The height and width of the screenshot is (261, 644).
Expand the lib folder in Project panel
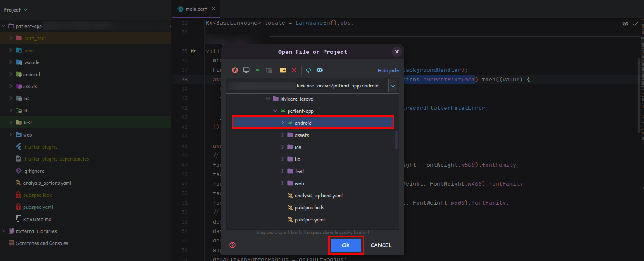[11, 111]
